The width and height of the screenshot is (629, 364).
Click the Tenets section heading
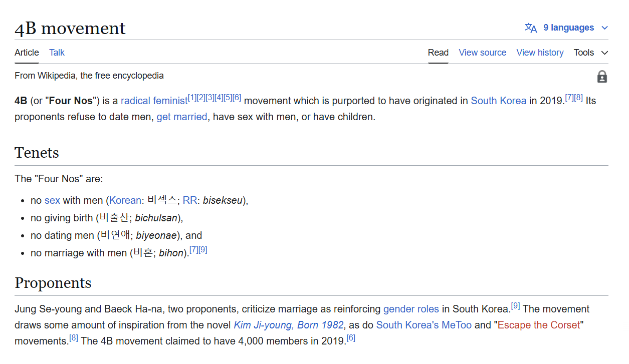pyautogui.click(x=37, y=153)
